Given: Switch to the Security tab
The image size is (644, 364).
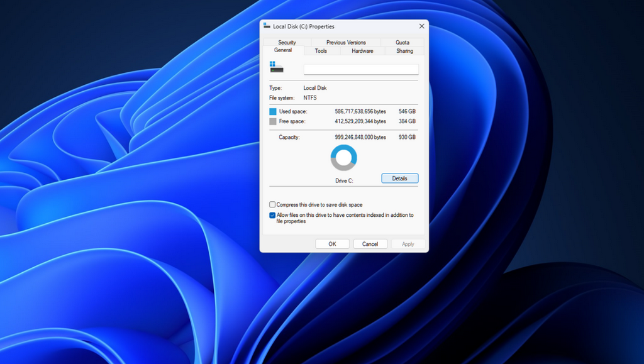Looking at the screenshot, I should click(287, 42).
